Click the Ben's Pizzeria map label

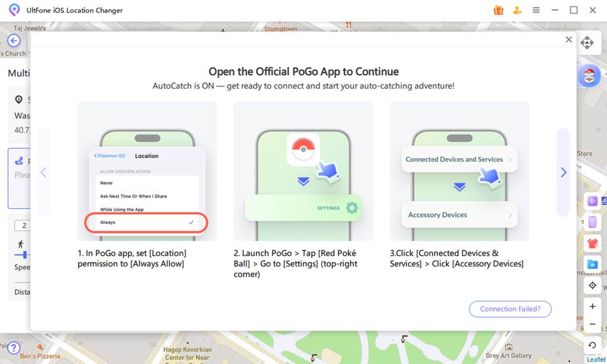point(40,356)
